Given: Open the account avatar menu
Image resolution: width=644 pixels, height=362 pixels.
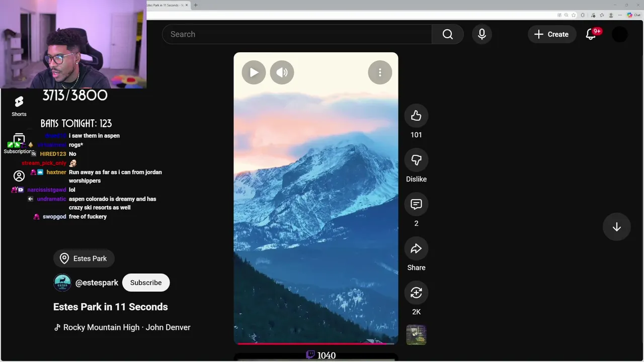Looking at the screenshot, I should 620,34.
